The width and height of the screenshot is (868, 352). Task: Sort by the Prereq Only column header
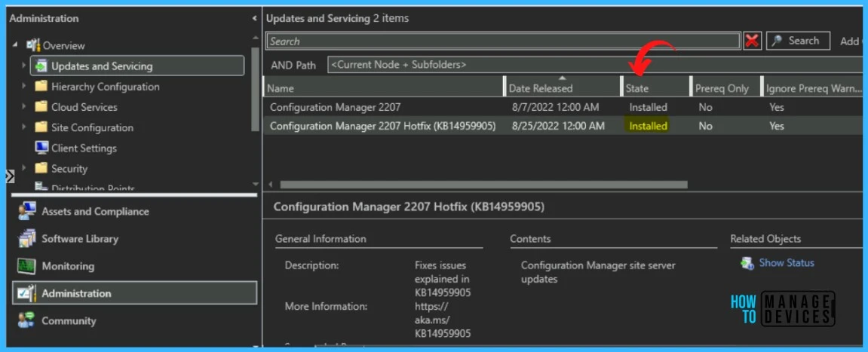725,88
